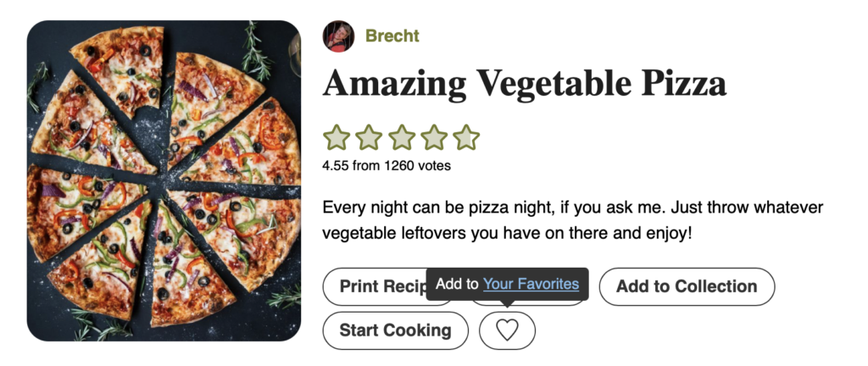Click the Brecht author avatar
This screenshot has height=366, width=868.
(x=338, y=36)
